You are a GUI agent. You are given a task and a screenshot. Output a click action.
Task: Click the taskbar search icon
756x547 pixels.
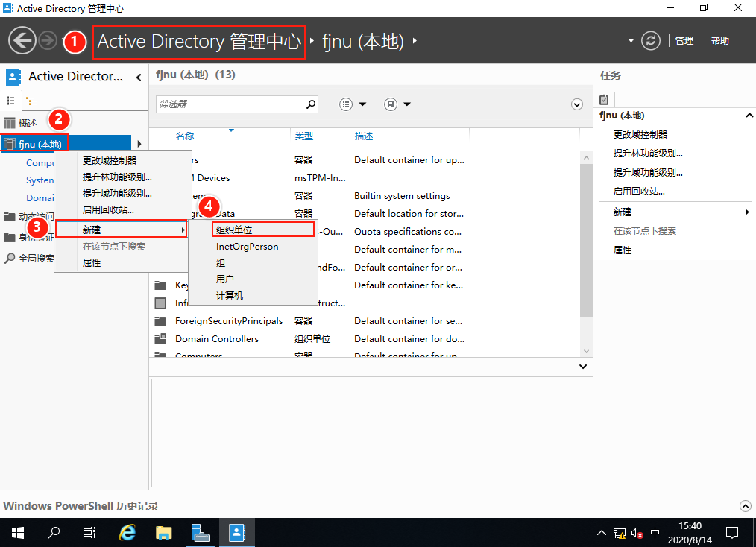point(54,533)
